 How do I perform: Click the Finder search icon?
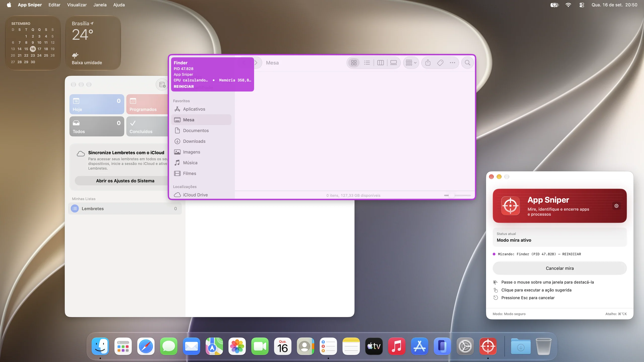click(467, 63)
